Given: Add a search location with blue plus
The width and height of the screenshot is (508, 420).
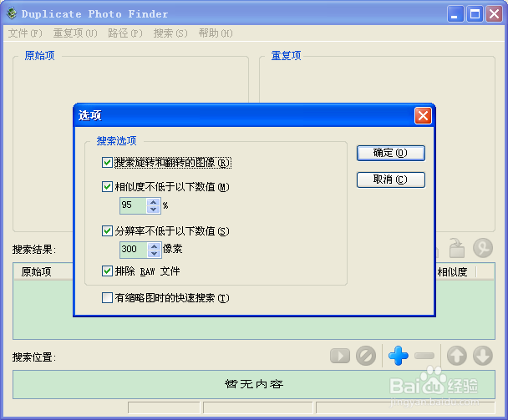Looking at the screenshot, I should (x=399, y=356).
